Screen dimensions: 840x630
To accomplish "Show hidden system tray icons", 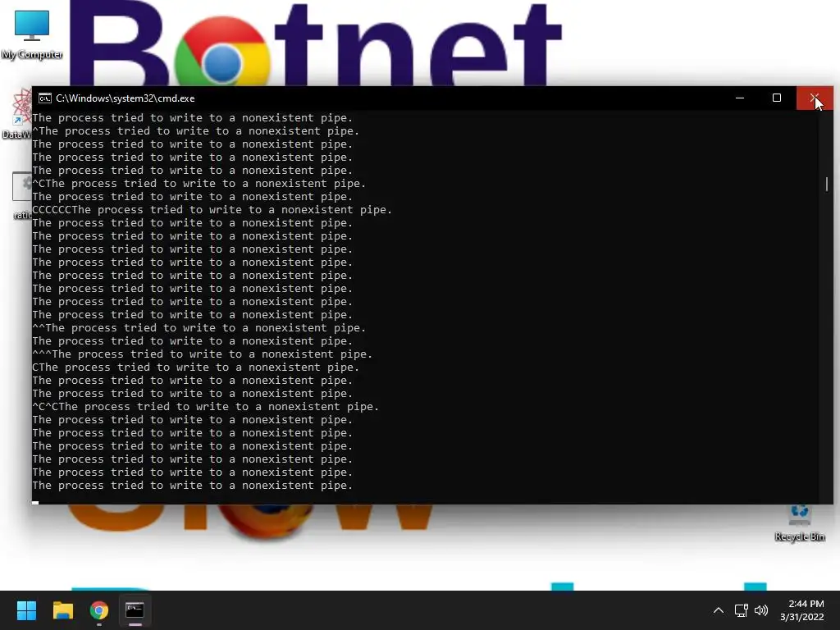I will pyautogui.click(x=719, y=610).
